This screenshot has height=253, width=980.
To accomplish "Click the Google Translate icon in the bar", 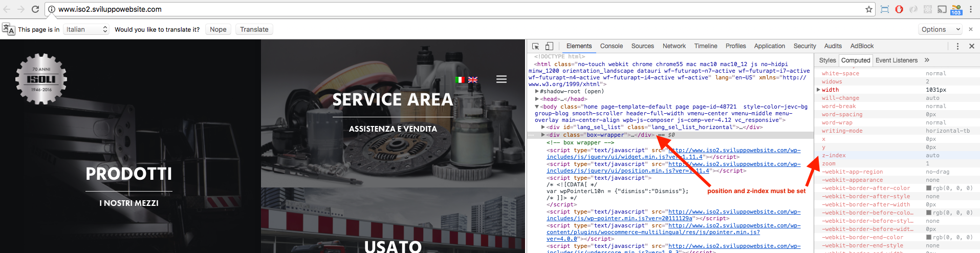I will (x=8, y=29).
